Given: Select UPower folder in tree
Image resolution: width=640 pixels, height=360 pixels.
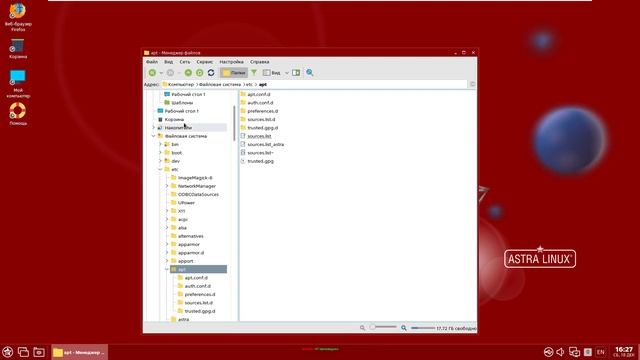Looking at the screenshot, I should pyautogui.click(x=186, y=203).
